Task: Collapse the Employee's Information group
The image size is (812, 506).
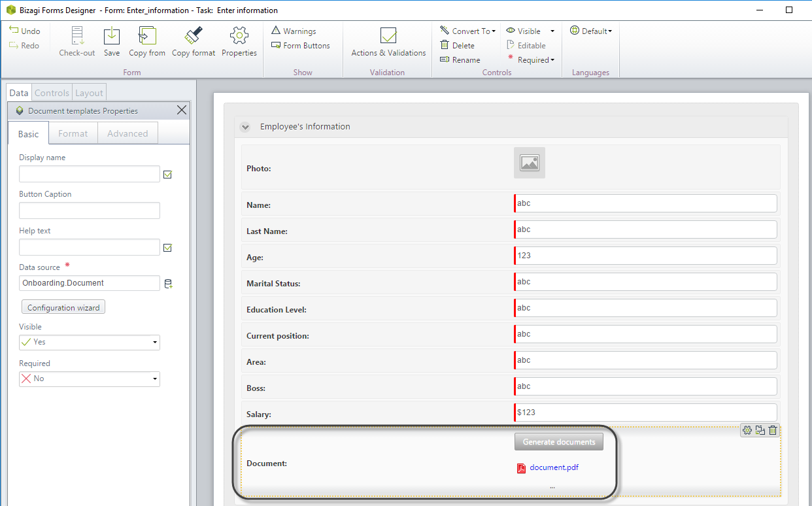Action: pos(245,127)
